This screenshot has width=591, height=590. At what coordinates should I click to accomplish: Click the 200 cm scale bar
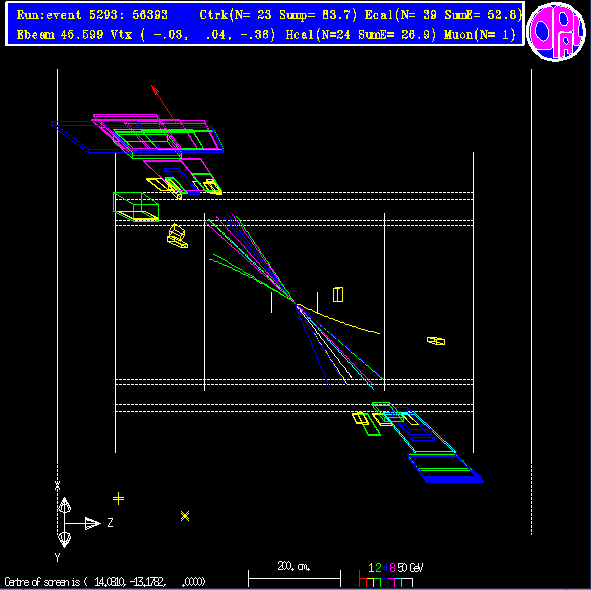click(x=294, y=578)
